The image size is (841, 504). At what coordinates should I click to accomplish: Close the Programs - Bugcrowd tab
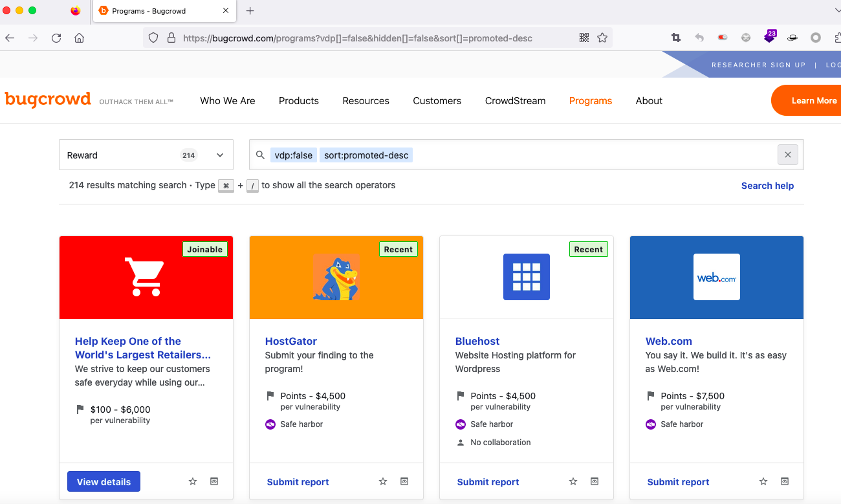(x=225, y=10)
